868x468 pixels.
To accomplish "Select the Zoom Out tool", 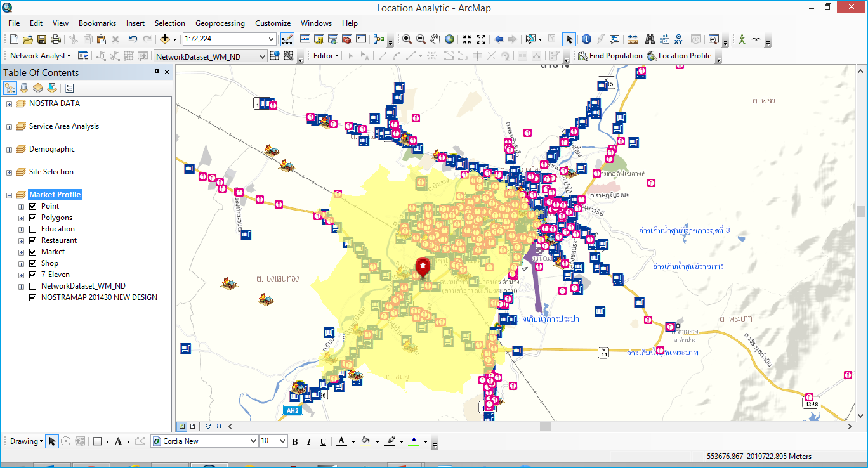I will (x=421, y=39).
